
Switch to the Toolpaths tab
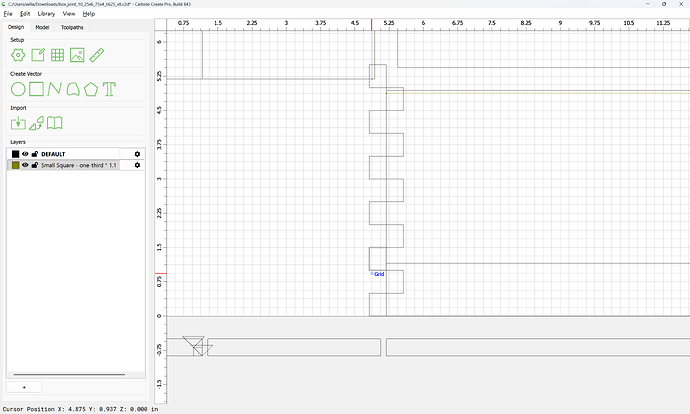[x=72, y=27]
